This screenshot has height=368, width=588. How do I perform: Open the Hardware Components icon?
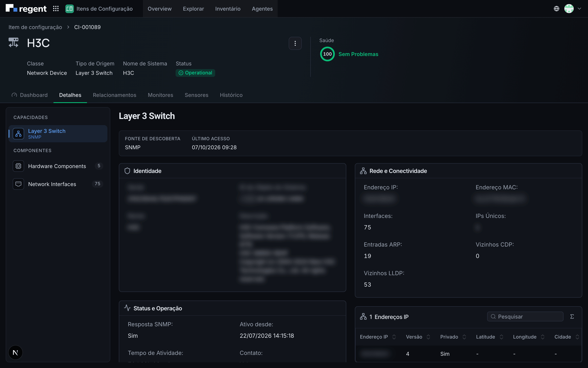click(x=18, y=166)
